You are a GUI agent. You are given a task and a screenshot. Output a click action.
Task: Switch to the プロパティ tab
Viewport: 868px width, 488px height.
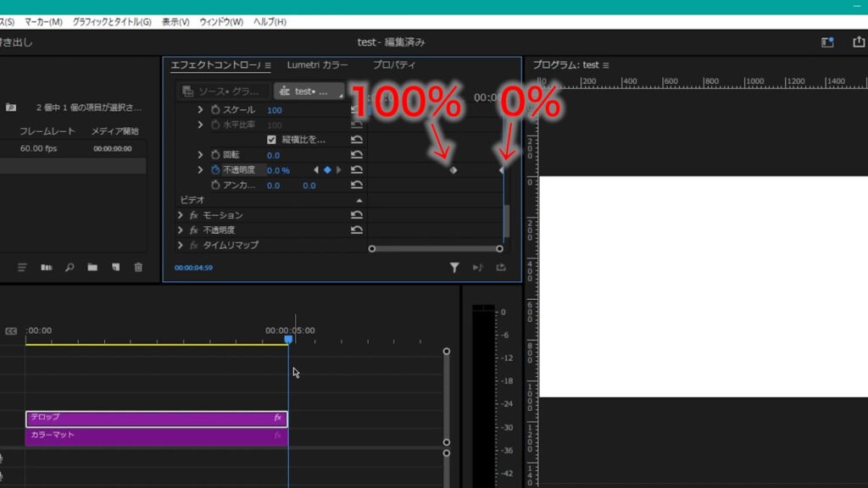[394, 64]
